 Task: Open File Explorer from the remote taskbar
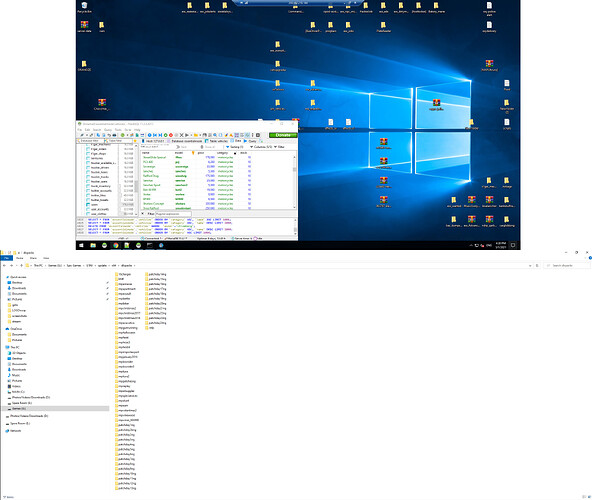coord(93,245)
